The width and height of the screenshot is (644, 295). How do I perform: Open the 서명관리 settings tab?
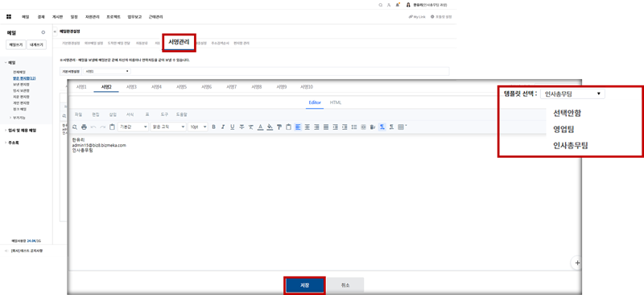[x=179, y=43]
